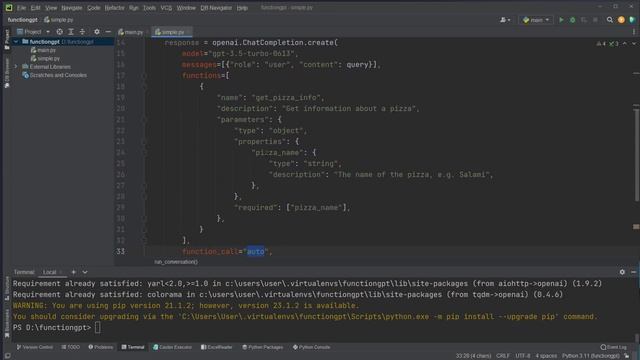The image size is (640, 360).
Task: Click 4 spaces indent setting in status bar
Action: pos(546,356)
